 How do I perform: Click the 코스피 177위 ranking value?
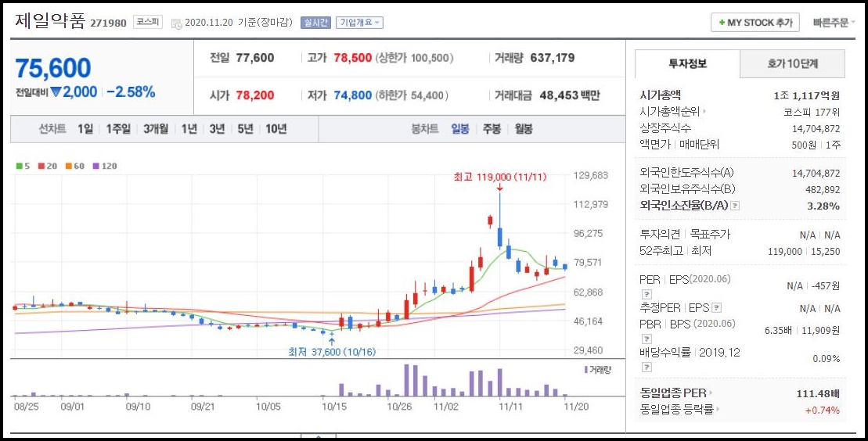pos(812,112)
